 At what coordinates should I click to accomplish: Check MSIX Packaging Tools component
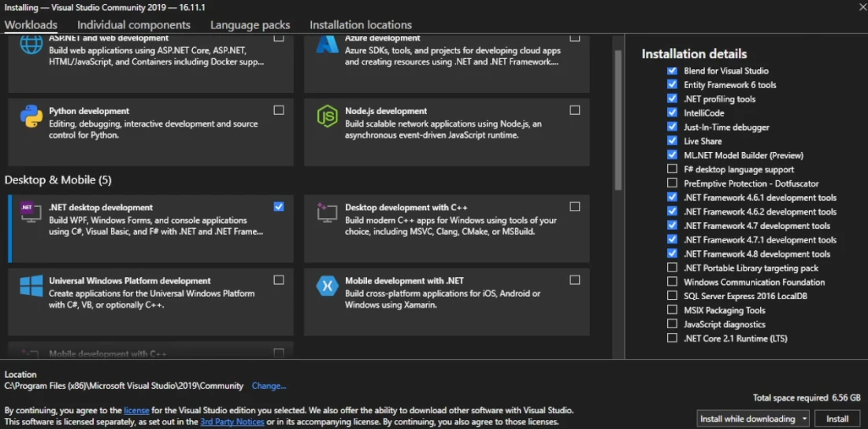672,309
